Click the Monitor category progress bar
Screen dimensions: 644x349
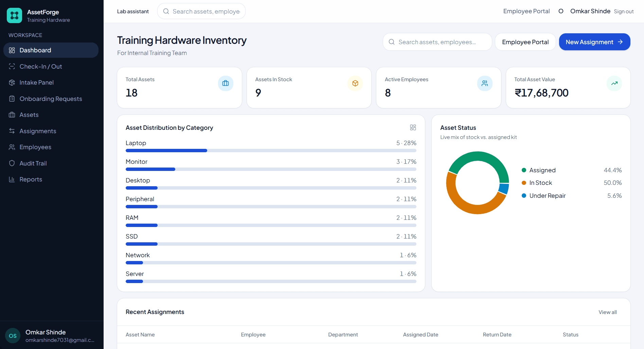pos(271,169)
